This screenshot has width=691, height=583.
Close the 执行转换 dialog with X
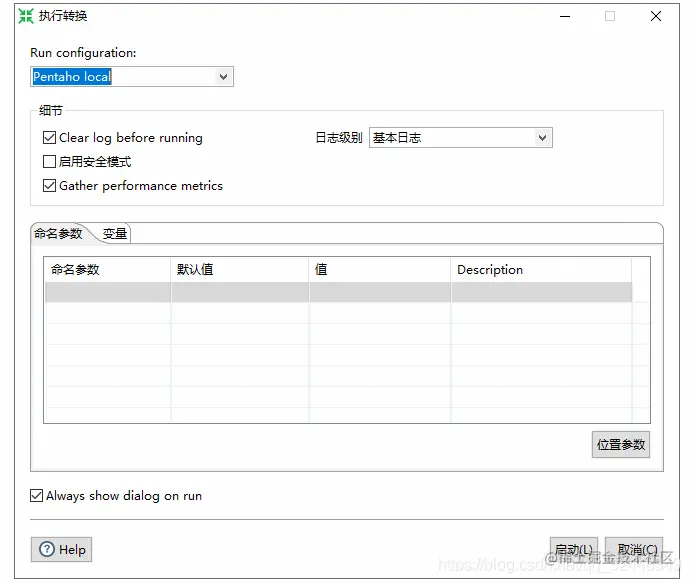(x=656, y=16)
